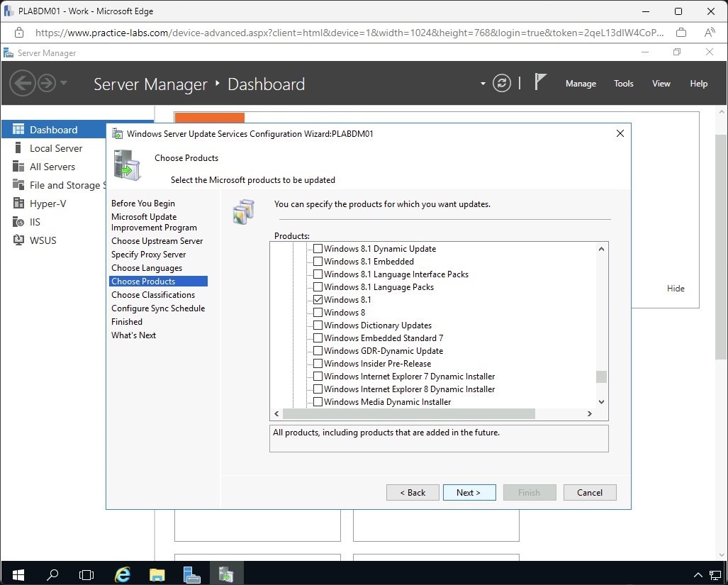Switch to Server Manager taskbar icon
The width and height of the screenshot is (728, 585).
click(191, 575)
